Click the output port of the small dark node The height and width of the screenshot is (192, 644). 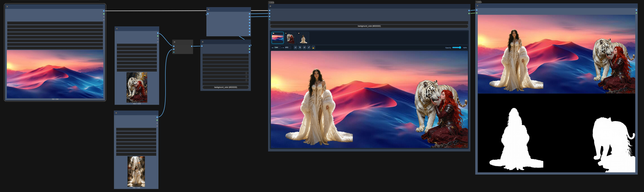[x=192, y=46]
